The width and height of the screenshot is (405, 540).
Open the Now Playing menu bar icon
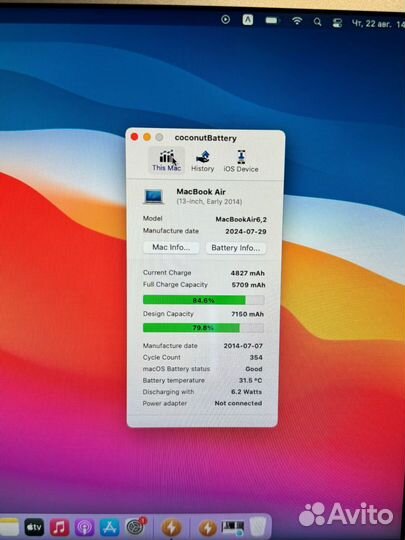click(225, 20)
